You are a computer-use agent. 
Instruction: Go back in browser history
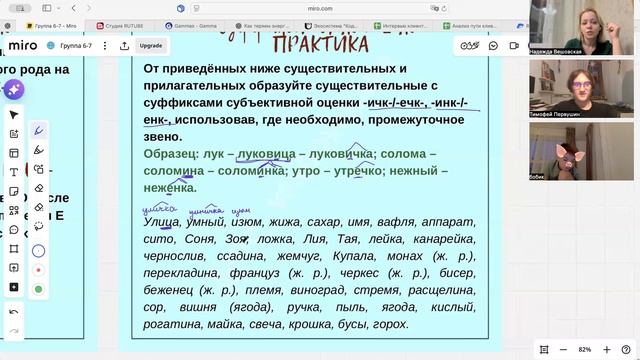point(74,8)
